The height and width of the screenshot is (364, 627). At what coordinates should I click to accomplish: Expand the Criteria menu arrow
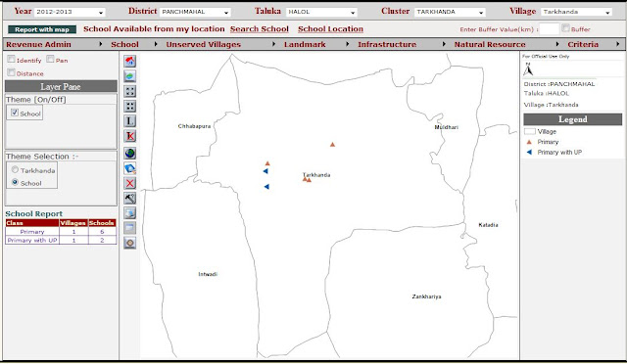tap(618, 44)
